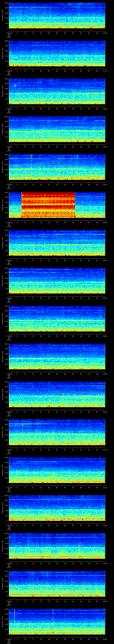Screen dimensions: 114x644
Task: Select the spectrogram panel starting at 17:36:00
Action: pyautogui.click(x=57, y=280)
